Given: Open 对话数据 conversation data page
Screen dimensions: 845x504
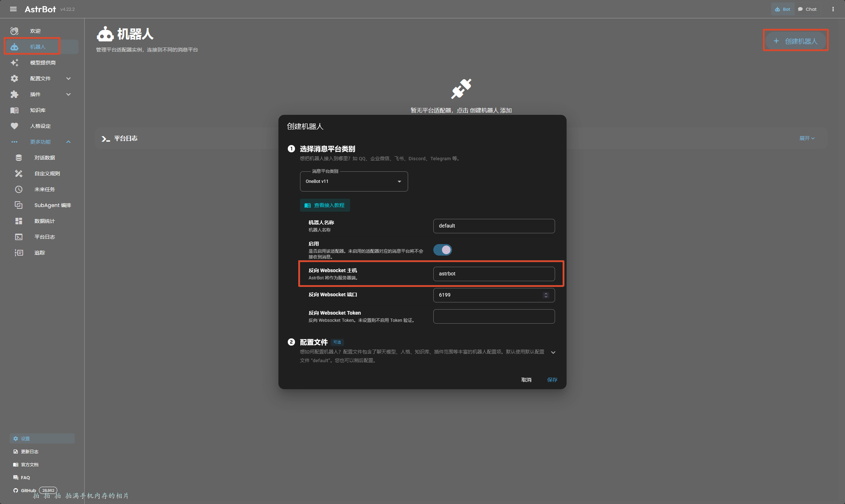Looking at the screenshot, I should click(44, 158).
